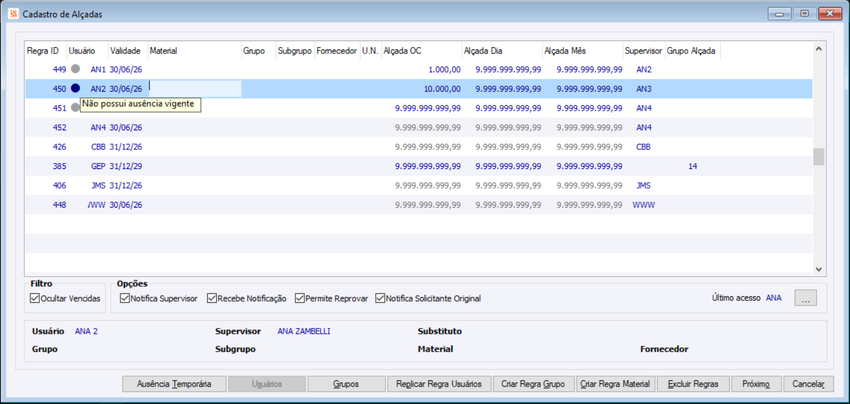The height and width of the screenshot is (404, 850).
Task: Click the Excluir Regras button
Action: [x=693, y=384]
